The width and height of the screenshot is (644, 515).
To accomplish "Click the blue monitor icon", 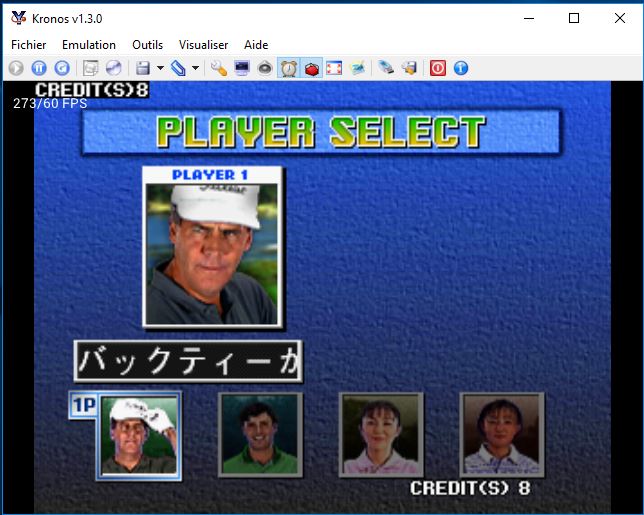I will [242, 68].
